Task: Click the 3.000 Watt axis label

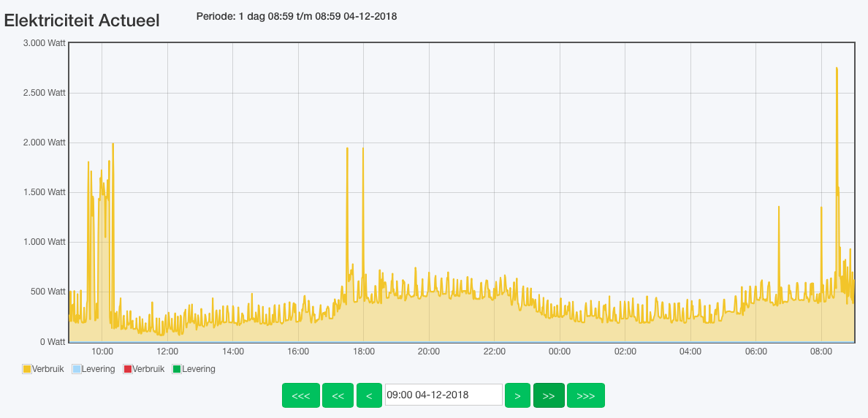Action: pos(45,43)
